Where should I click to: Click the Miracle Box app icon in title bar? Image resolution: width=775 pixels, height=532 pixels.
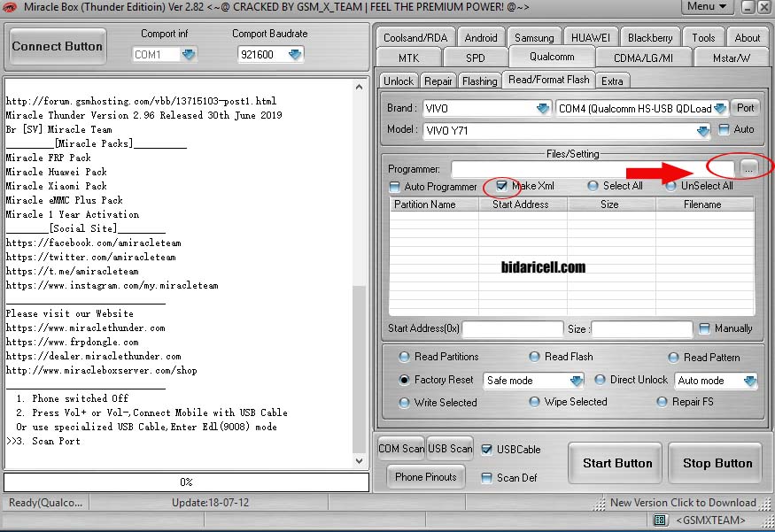[x=10, y=7]
